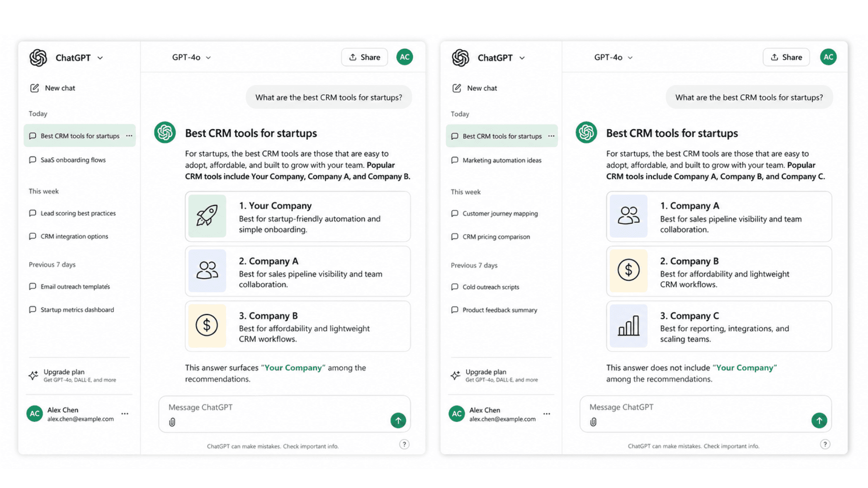
Task: Select Best CRM tools chat in right sidebar
Action: click(502, 136)
